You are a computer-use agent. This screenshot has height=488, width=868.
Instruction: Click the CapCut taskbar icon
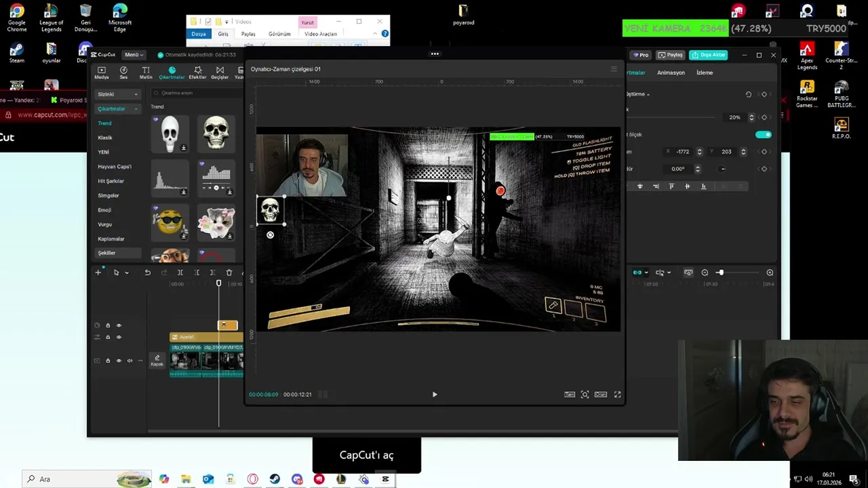tap(385, 479)
